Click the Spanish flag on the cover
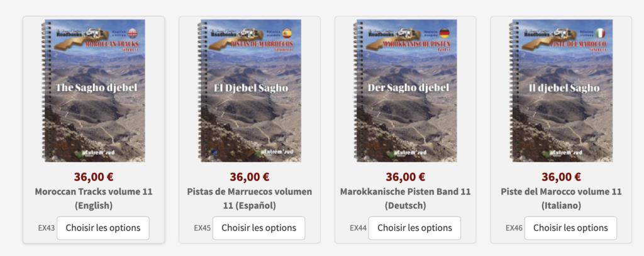 point(287,33)
